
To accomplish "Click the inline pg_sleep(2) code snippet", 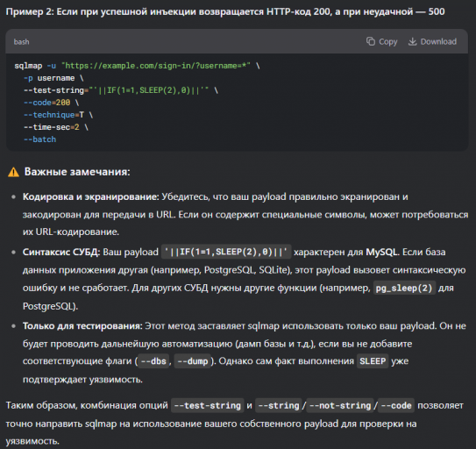I will (404, 288).
